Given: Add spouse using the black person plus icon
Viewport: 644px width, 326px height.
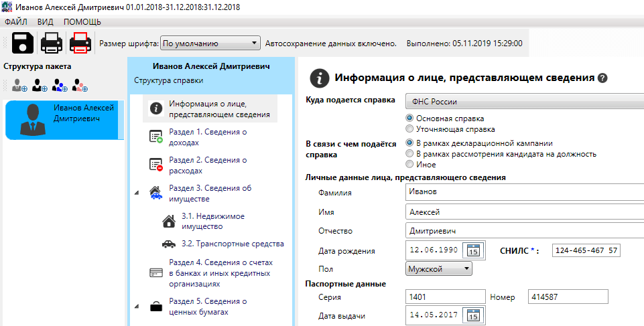Looking at the screenshot, I should click(40, 85).
